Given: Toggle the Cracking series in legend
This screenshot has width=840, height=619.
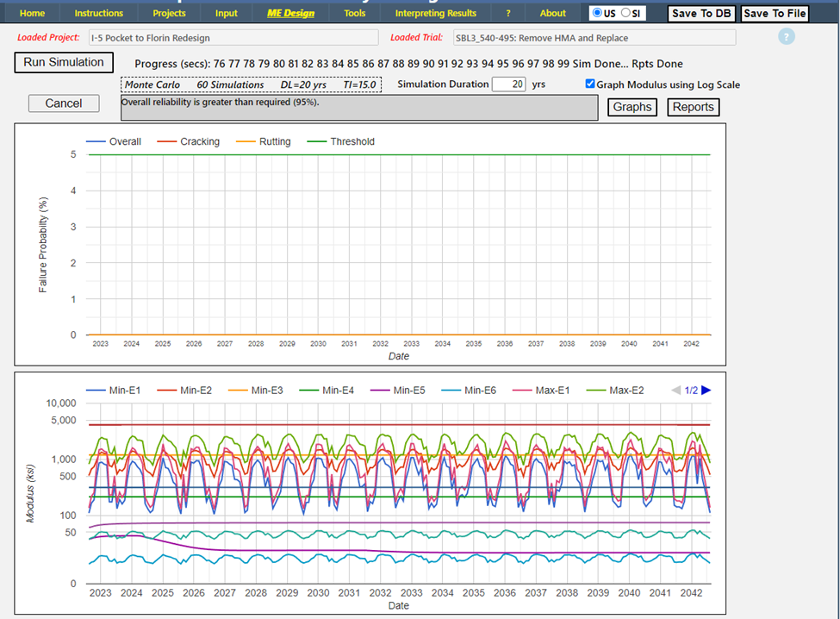Looking at the screenshot, I should tap(199, 141).
